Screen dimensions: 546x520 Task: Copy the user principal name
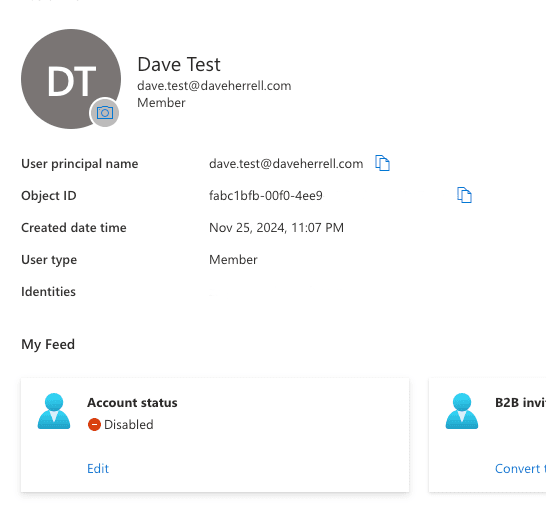pos(382,163)
